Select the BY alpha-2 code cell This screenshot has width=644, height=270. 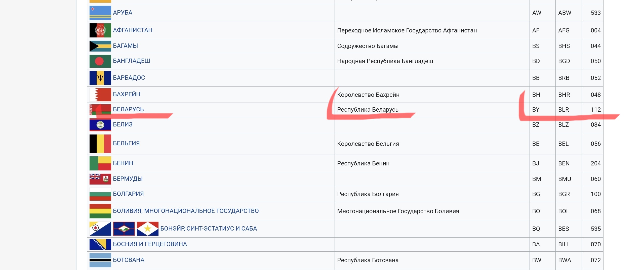point(536,110)
